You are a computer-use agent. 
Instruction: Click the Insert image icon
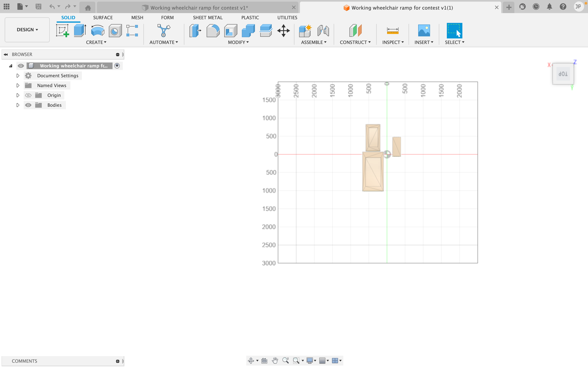coord(424,31)
